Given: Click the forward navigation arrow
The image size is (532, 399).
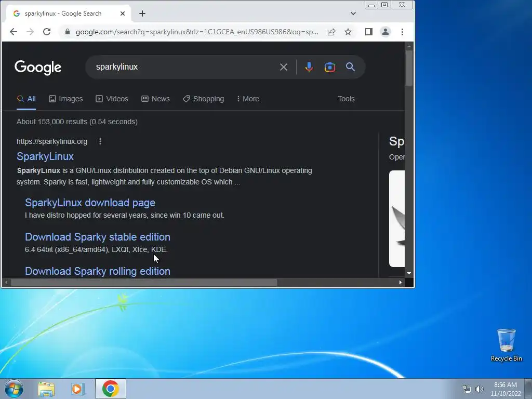Looking at the screenshot, I should pos(30,32).
